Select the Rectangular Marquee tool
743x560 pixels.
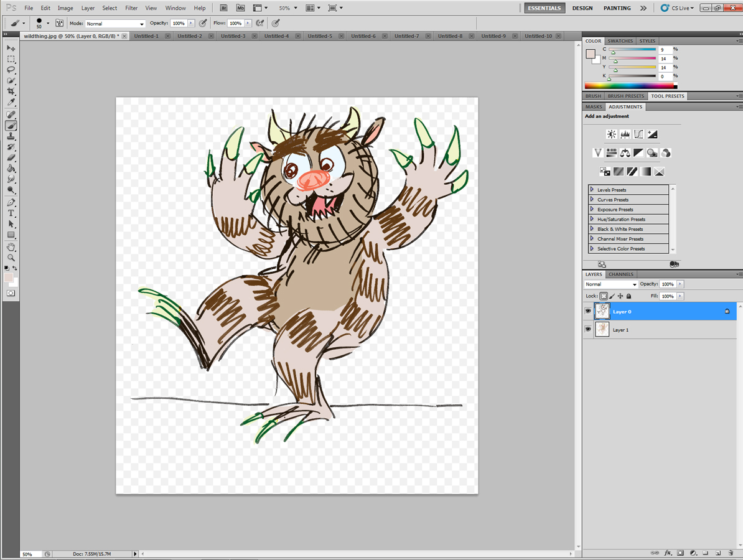point(11,59)
